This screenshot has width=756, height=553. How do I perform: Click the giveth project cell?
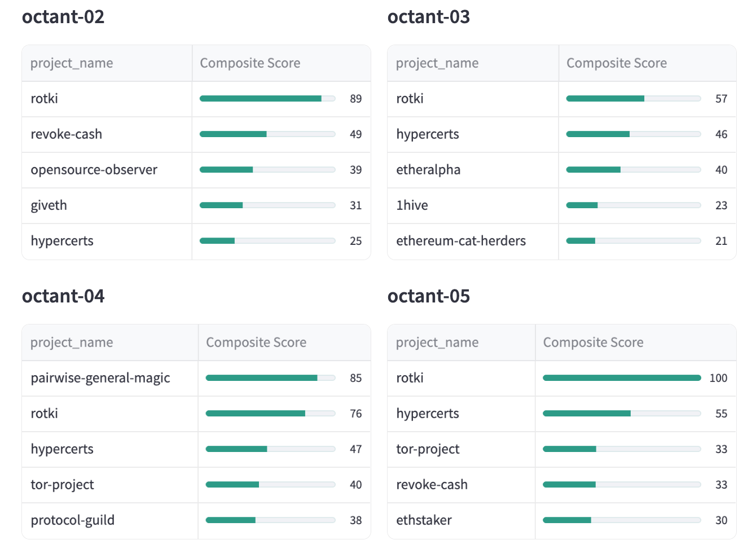tap(49, 205)
